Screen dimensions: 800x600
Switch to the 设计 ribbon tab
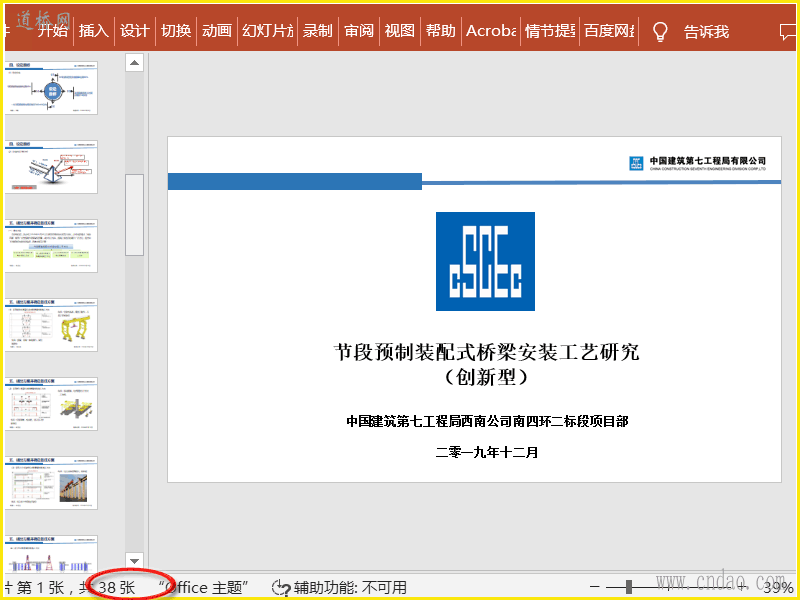click(135, 31)
